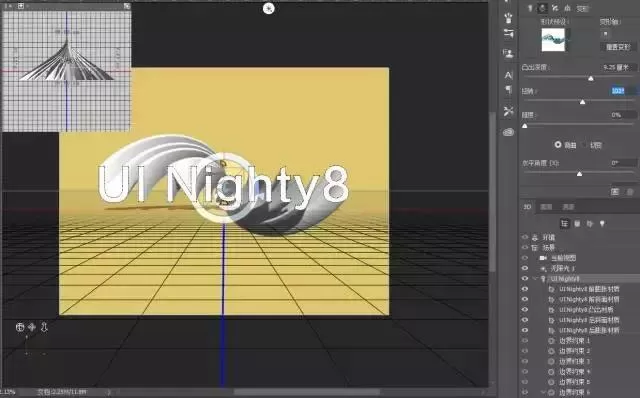
Task: Hide UI Nighty8 前膨胀材质 material
Action: click(525, 289)
